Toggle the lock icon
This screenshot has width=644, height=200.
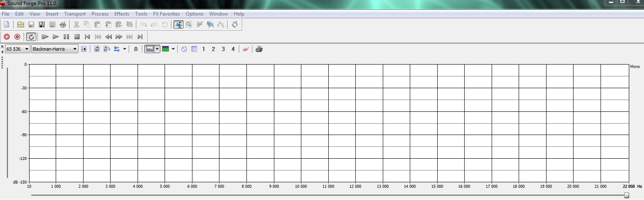click(x=135, y=49)
